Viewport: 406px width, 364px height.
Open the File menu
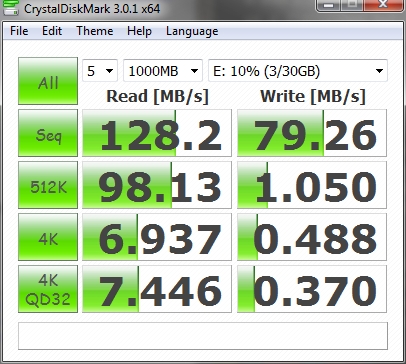[x=19, y=31]
